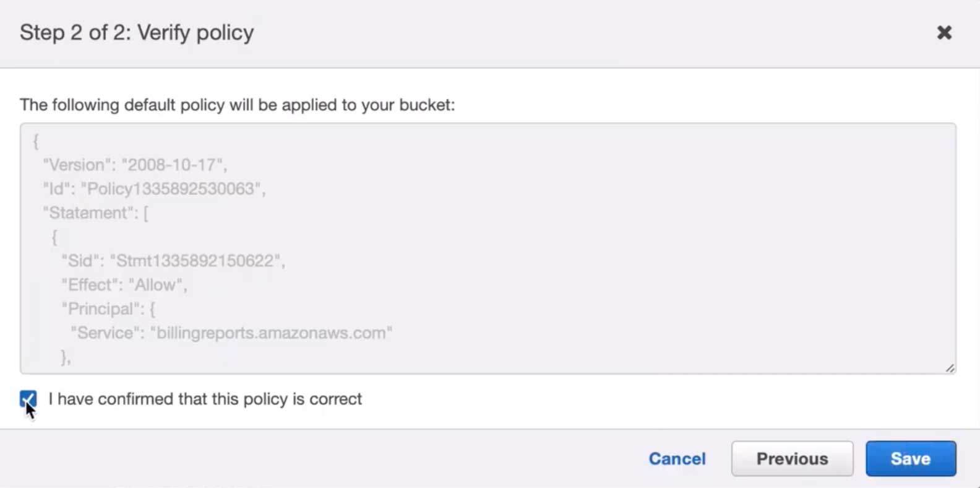This screenshot has width=980, height=488.
Task: Go back with the Previous button
Action: (792, 459)
